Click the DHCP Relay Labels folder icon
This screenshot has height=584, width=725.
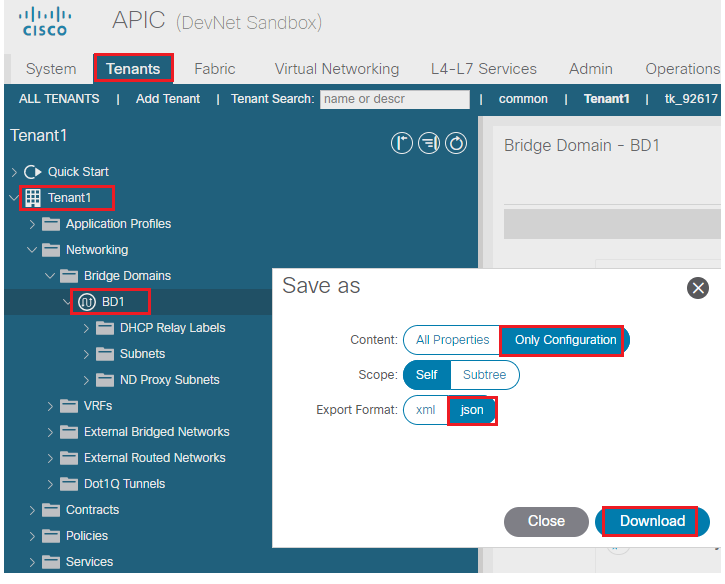[x=105, y=328]
